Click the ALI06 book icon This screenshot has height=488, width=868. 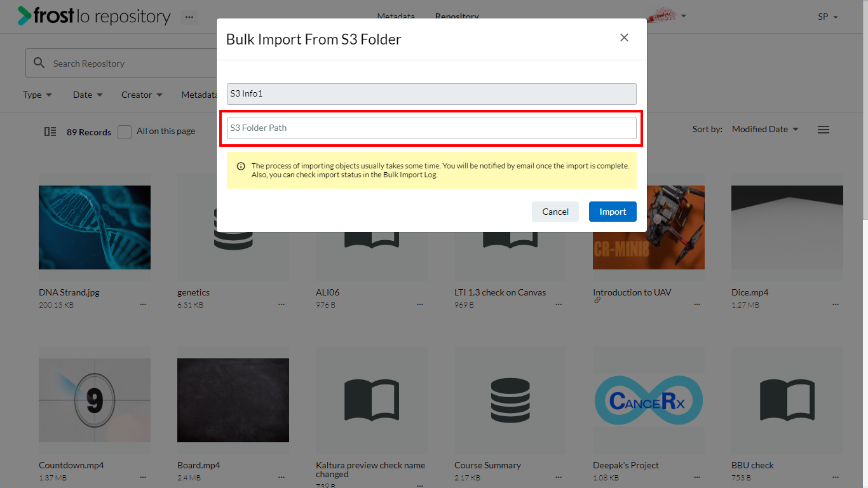pos(372,240)
